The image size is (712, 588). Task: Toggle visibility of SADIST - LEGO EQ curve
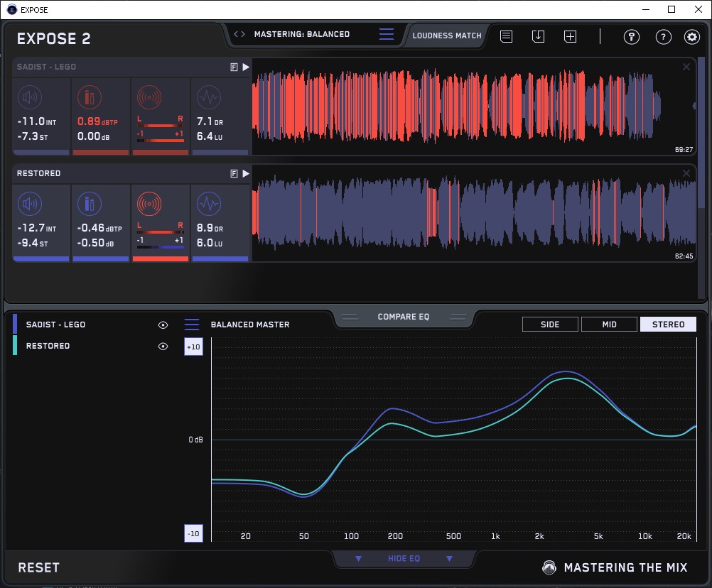(163, 325)
